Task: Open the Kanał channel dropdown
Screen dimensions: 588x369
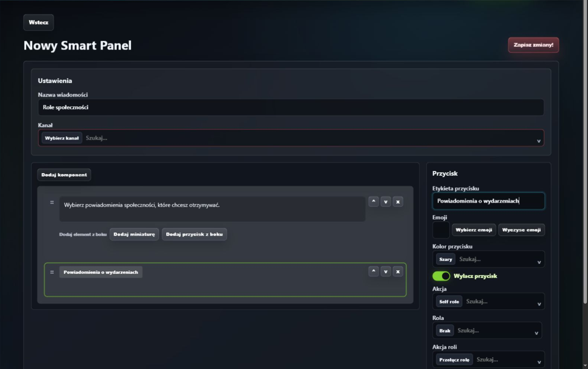Action: [x=291, y=138]
